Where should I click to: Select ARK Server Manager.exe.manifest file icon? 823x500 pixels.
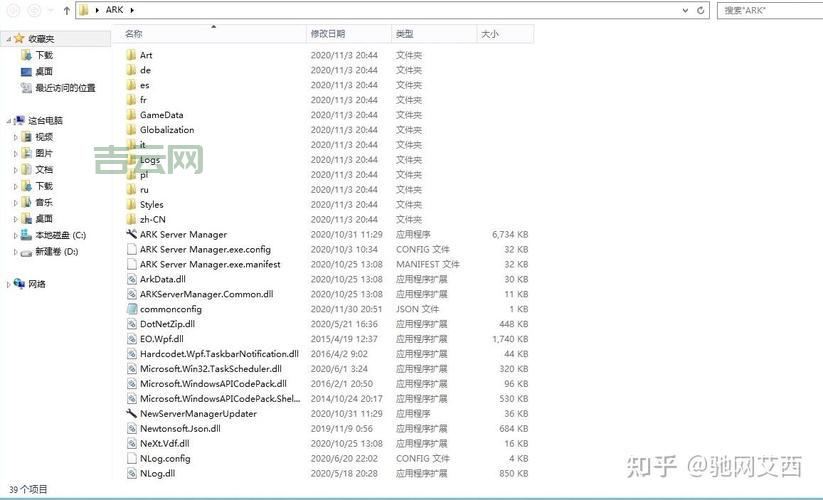[132, 264]
